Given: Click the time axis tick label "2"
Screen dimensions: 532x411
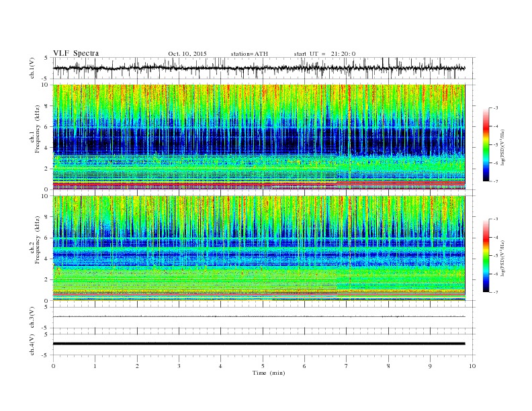Looking at the screenshot, I should tap(137, 366).
